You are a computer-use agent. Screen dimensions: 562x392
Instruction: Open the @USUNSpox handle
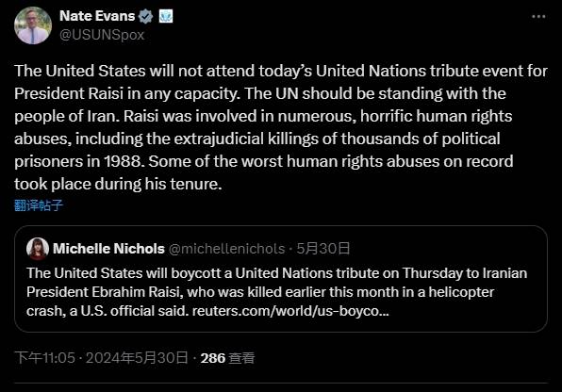102,35
